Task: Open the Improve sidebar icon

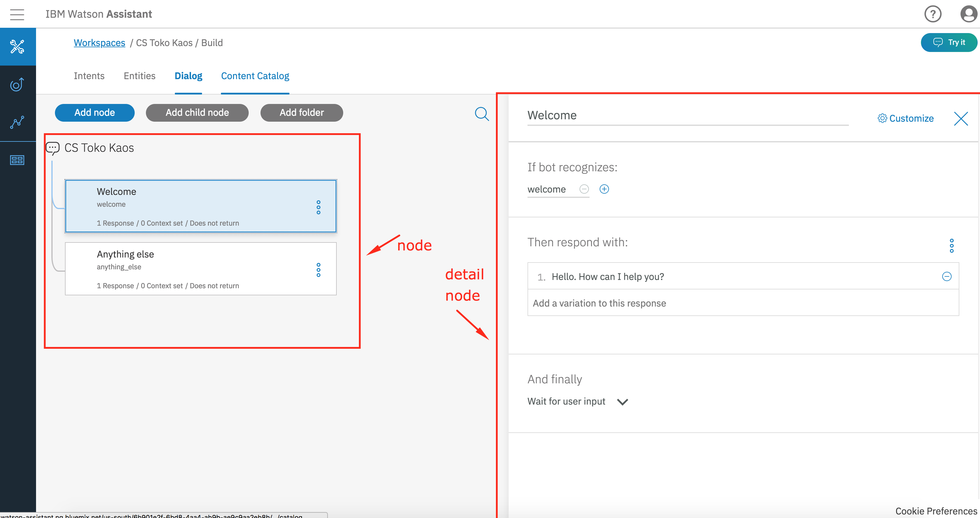Action: tap(17, 84)
